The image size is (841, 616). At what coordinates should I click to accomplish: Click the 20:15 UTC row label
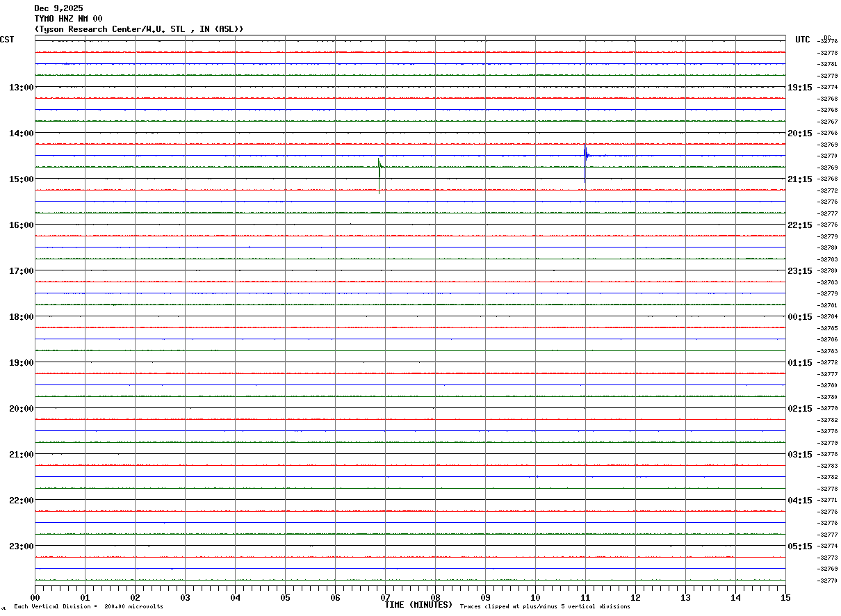(x=800, y=133)
